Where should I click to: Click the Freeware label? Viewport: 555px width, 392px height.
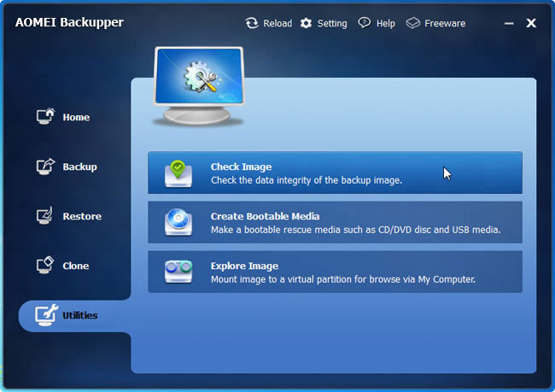(445, 23)
